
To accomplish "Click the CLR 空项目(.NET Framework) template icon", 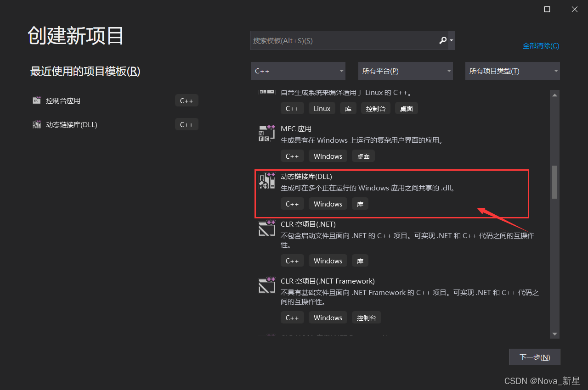I will coord(266,285).
